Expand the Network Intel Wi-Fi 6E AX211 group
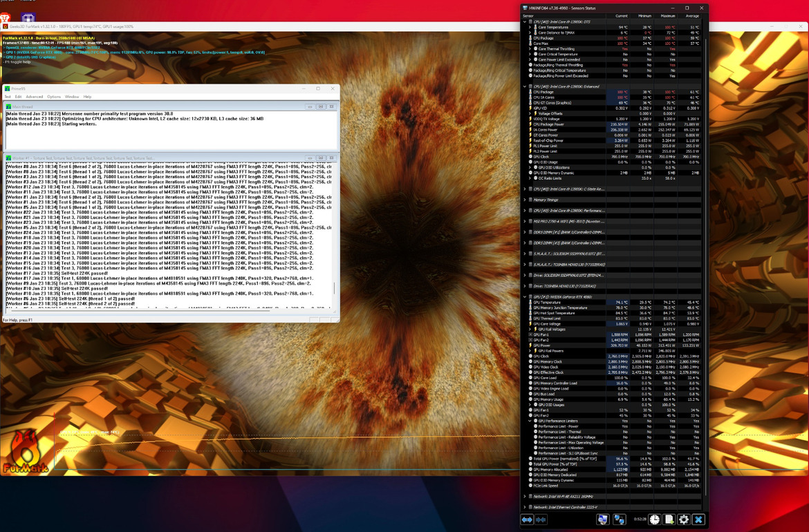 [525, 497]
